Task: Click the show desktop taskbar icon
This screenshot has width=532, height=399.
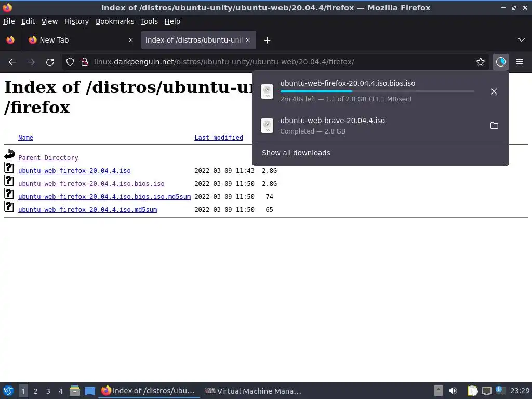Action: [x=90, y=391]
